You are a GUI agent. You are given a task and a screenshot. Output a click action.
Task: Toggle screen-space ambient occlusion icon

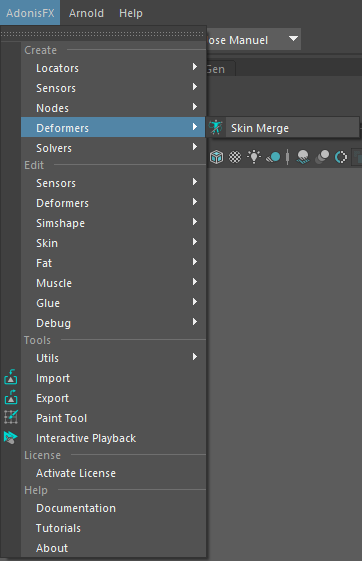coord(303,157)
